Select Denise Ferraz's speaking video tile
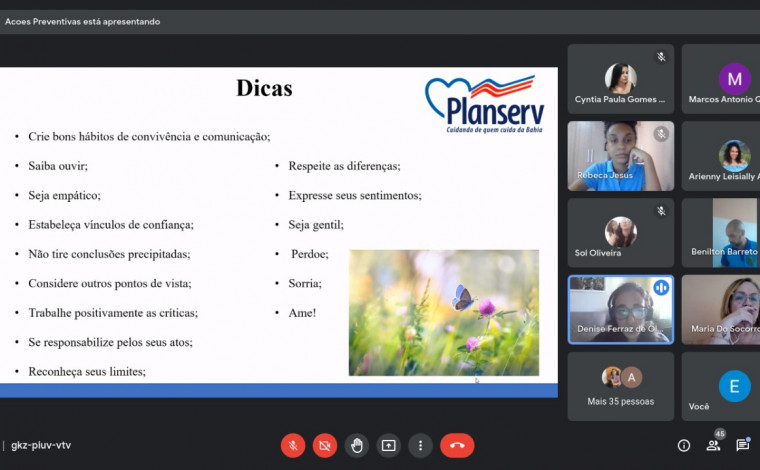Viewport: 760px width, 470px height. click(620, 310)
